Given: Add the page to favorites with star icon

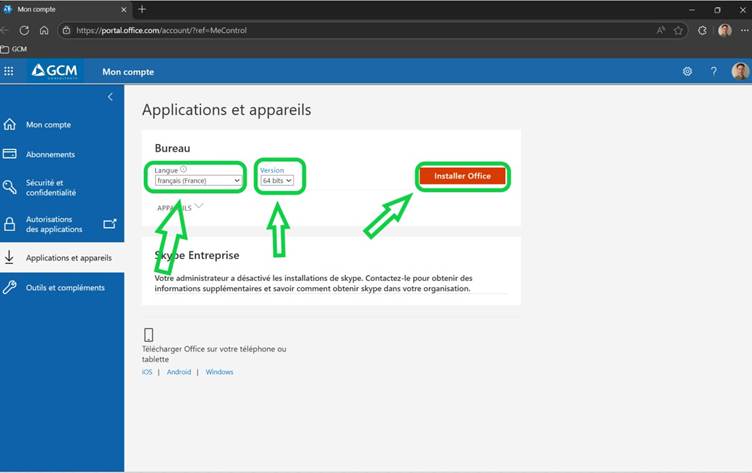Looking at the screenshot, I should click(x=678, y=30).
